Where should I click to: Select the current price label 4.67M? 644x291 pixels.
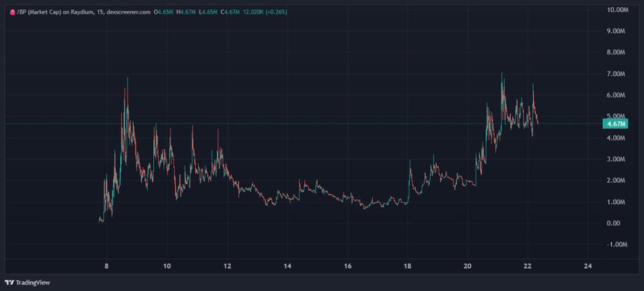click(615, 123)
